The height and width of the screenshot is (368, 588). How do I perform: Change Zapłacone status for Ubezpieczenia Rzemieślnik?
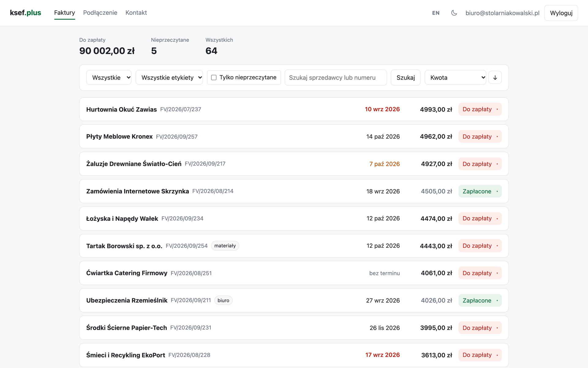pyautogui.click(x=480, y=301)
